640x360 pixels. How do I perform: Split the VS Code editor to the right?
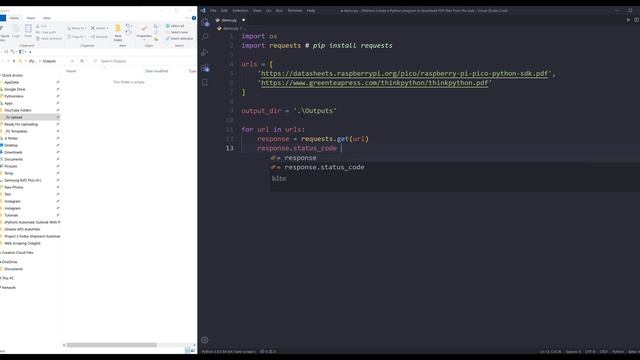click(x=636, y=20)
